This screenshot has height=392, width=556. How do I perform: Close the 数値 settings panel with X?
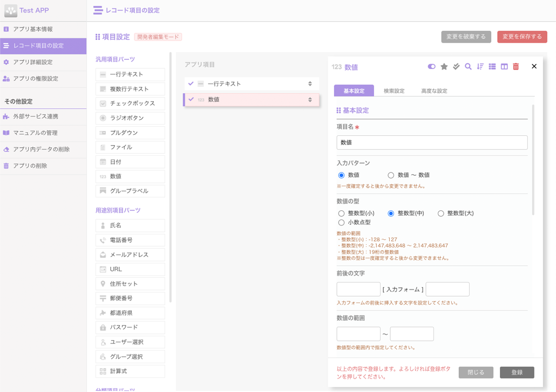(534, 66)
